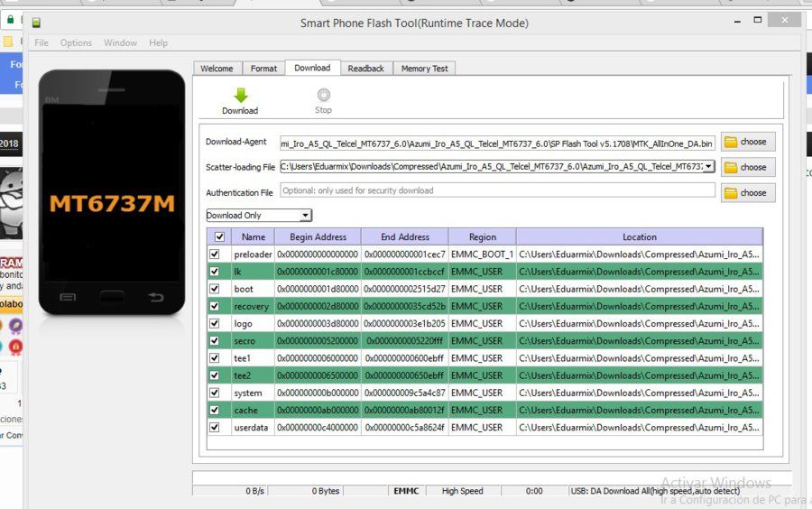Viewport: 812px width, 509px height.
Task: Click the EMMC status bar entry
Action: pos(406,490)
